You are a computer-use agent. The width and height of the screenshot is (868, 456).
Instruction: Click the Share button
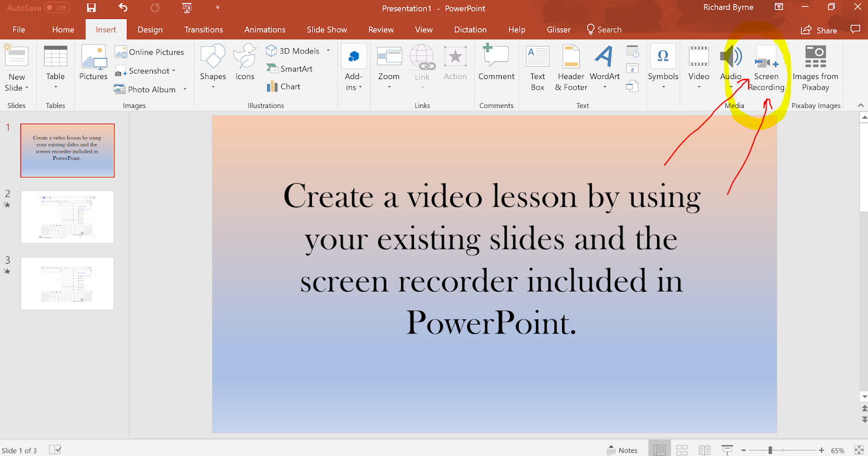coord(819,30)
